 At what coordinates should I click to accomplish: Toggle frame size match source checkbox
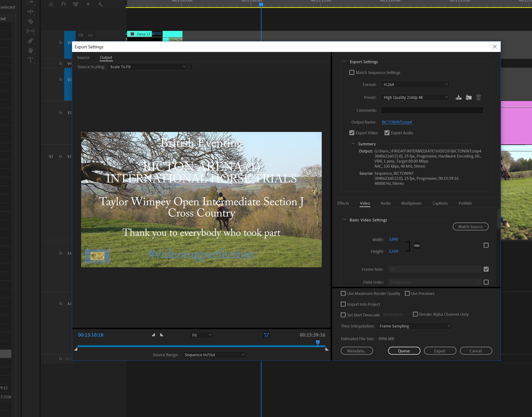(x=486, y=245)
